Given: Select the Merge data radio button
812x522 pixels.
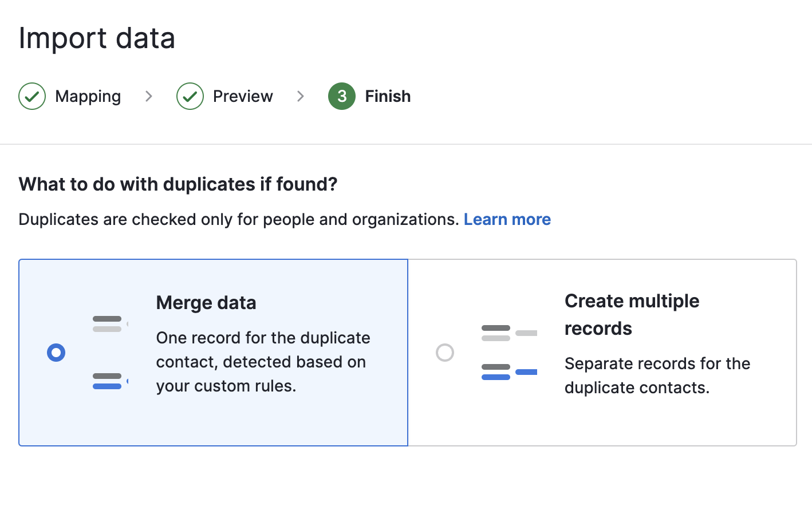Looking at the screenshot, I should (x=56, y=353).
